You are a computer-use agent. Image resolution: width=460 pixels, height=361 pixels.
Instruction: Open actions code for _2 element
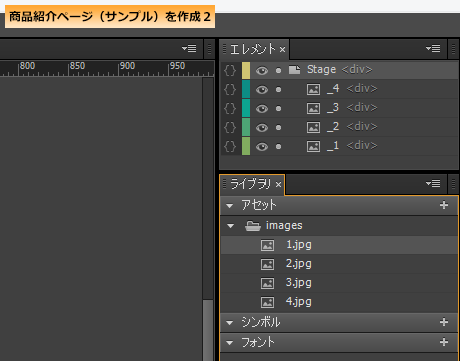coord(230,127)
